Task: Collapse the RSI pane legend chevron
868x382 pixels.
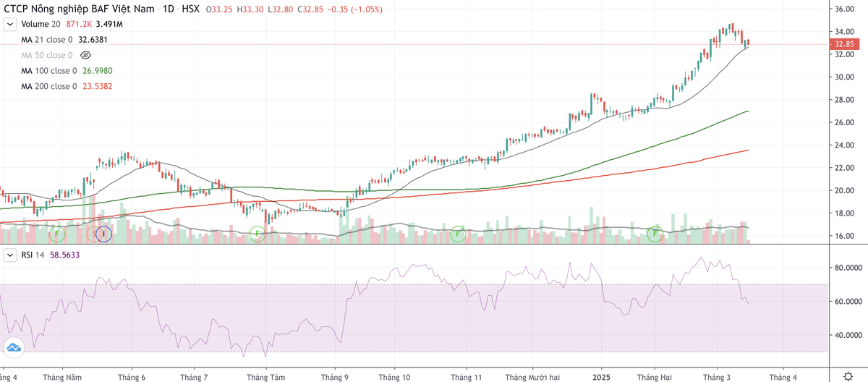Action: 10,256
